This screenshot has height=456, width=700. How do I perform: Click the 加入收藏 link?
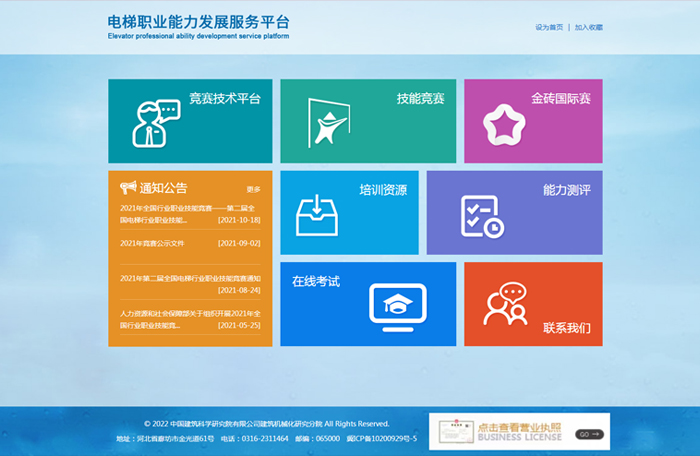[x=588, y=27]
